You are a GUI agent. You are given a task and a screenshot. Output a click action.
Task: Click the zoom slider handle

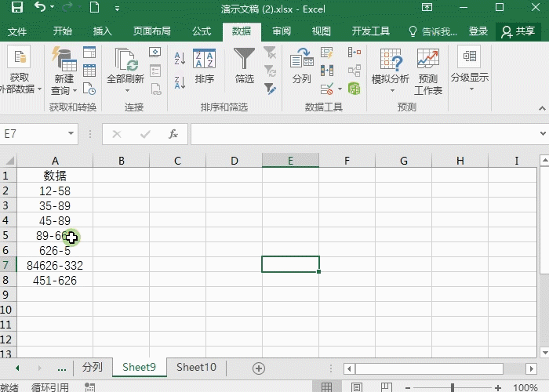pyautogui.click(x=453, y=387)
